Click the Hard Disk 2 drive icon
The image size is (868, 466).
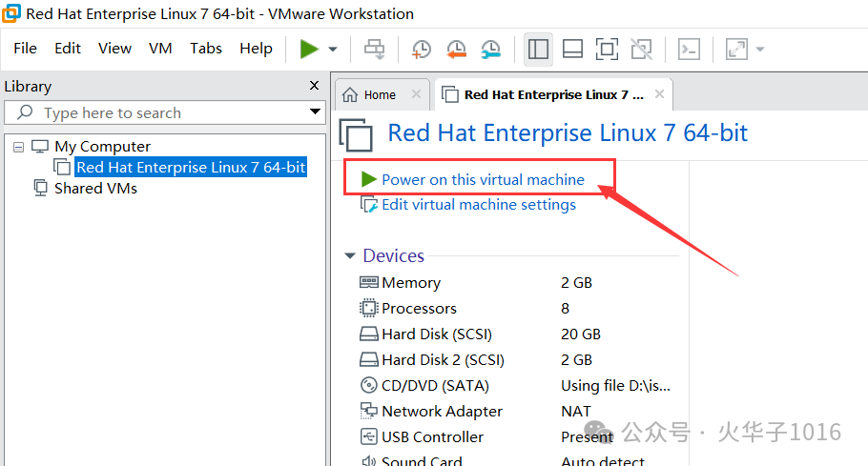pos(369,360)
